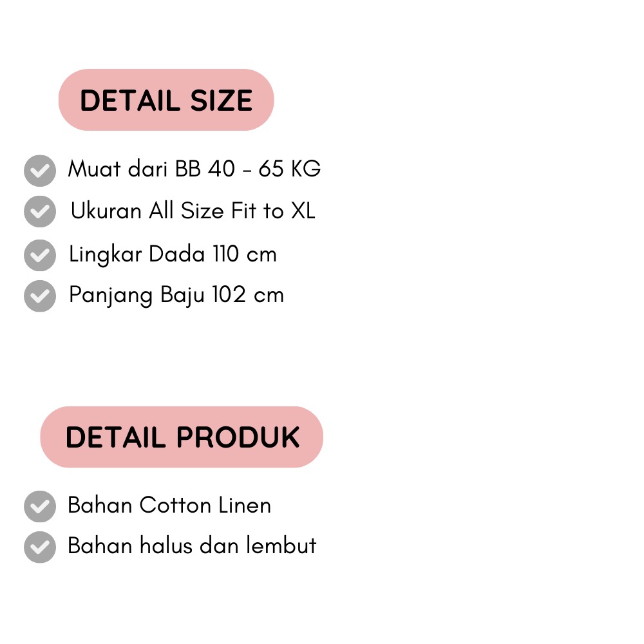
Task: Select the Bahan Cotton Linen line
Action: pos(169,505)
